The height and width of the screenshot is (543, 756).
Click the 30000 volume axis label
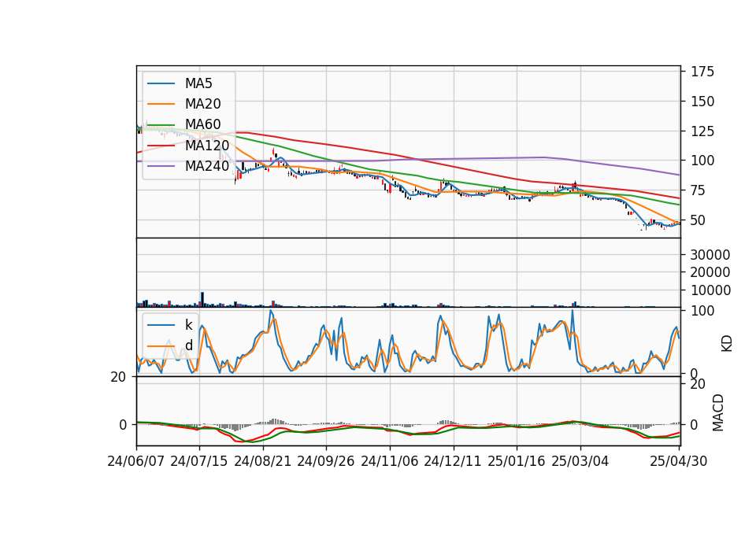click(x=710, y=255)
